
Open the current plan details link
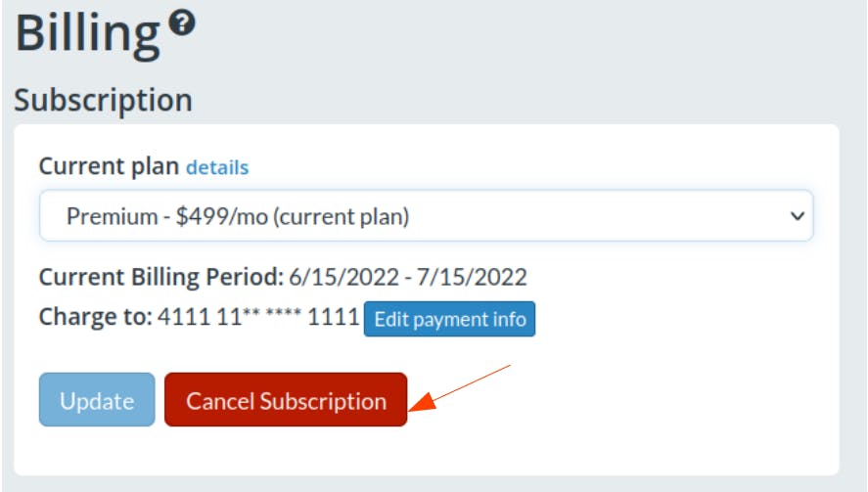point(217,167)
